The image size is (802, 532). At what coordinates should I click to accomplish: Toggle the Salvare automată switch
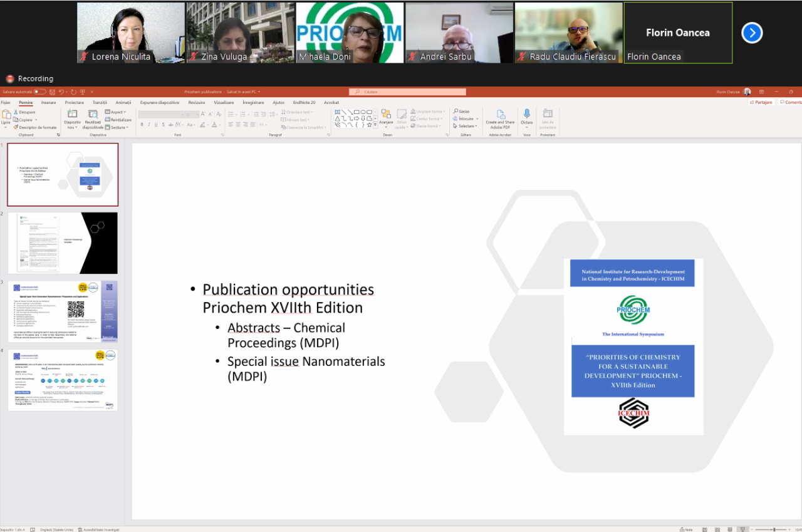(x=39, y=92)
